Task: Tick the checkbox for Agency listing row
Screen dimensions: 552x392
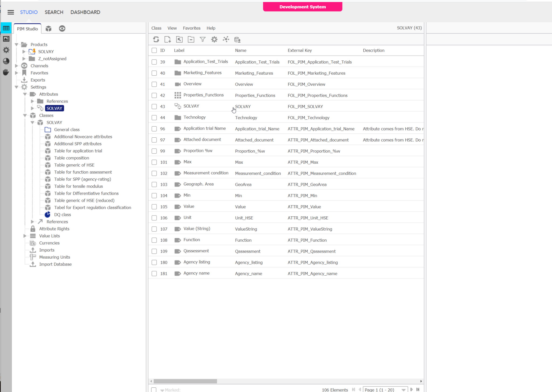Action: 154,262
